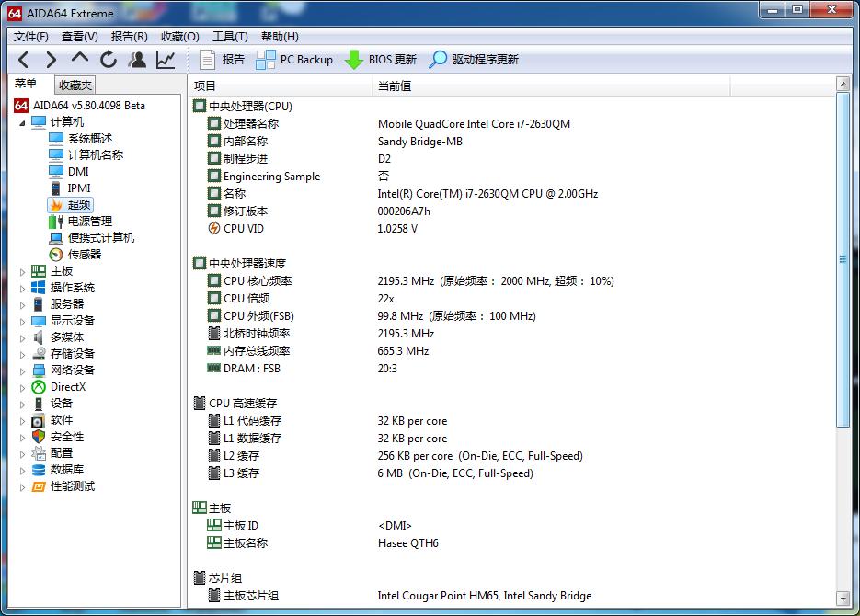Collapse the 计算机 tree node
Image resolution: width=860 pixels, height=616 pixels.
click(x=23, y=122)
